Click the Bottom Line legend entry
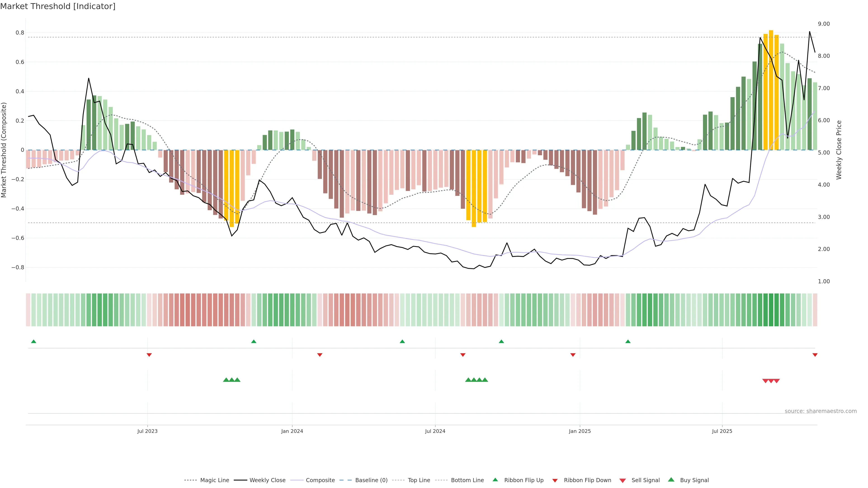Viewport: 868px width, 488px height. tap(467, 480)
